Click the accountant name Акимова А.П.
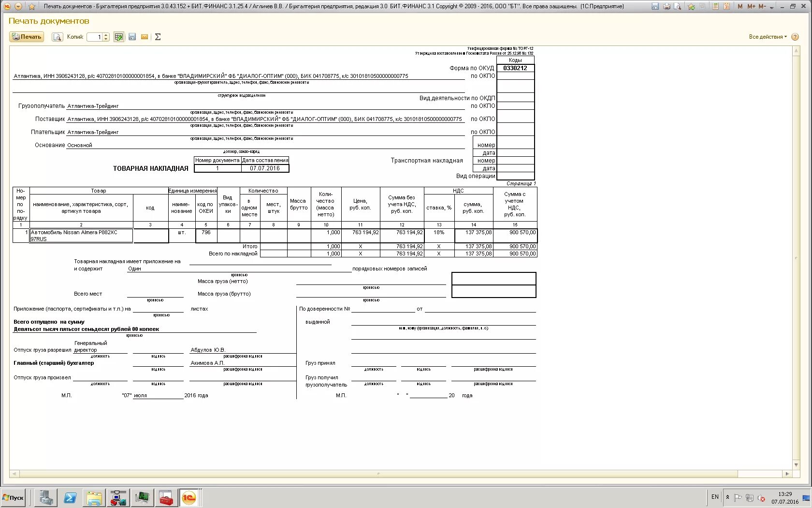This screenshot has height=508, width=812. click(x=207, y=363)
